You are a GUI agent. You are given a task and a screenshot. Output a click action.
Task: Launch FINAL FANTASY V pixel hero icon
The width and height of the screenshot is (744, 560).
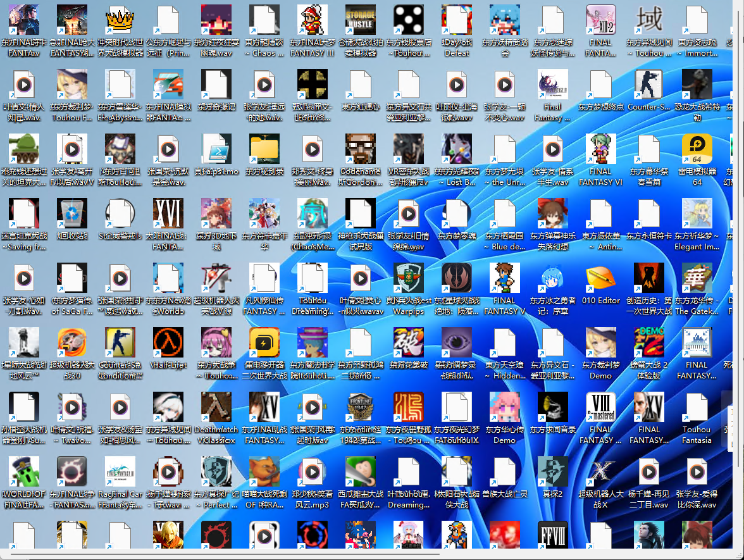(x=505, y=278)
